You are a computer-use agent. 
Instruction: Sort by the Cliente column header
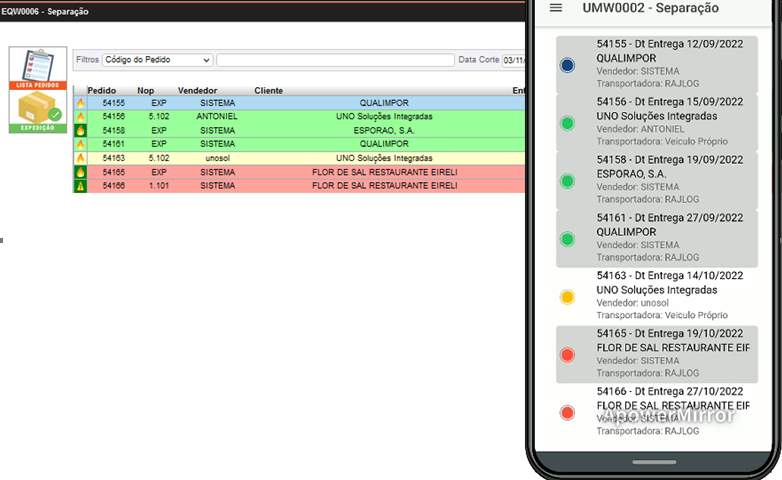(x=268, y=90)
